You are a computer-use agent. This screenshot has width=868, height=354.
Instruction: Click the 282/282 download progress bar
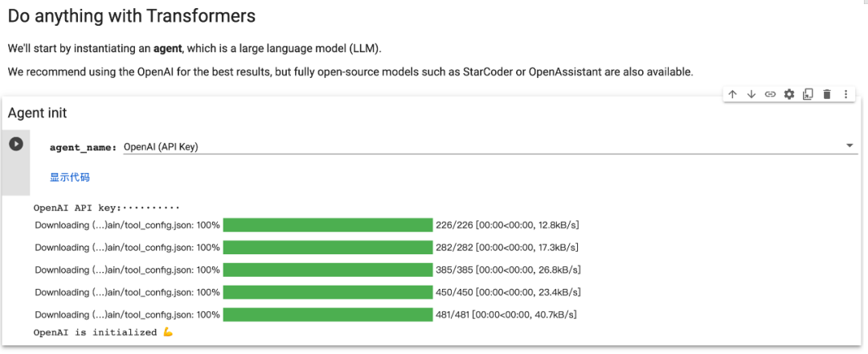pyautogui.click(x=328, y=247)
